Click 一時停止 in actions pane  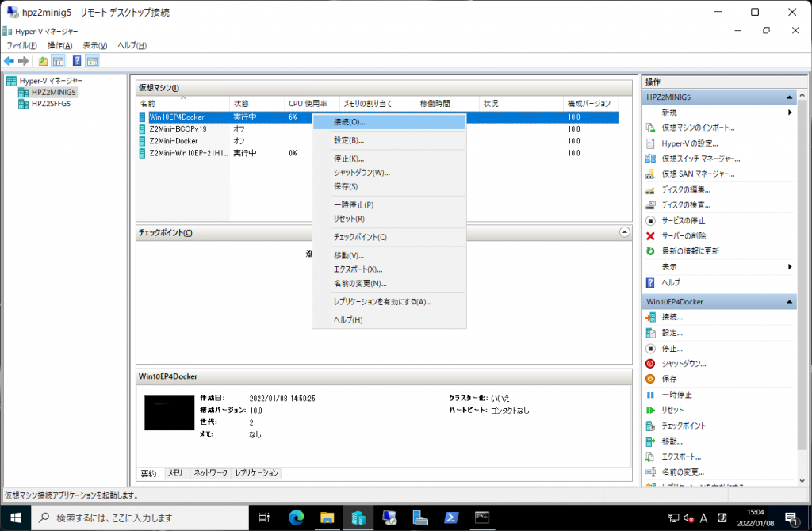pyautogui.click(x=676, y=395)
